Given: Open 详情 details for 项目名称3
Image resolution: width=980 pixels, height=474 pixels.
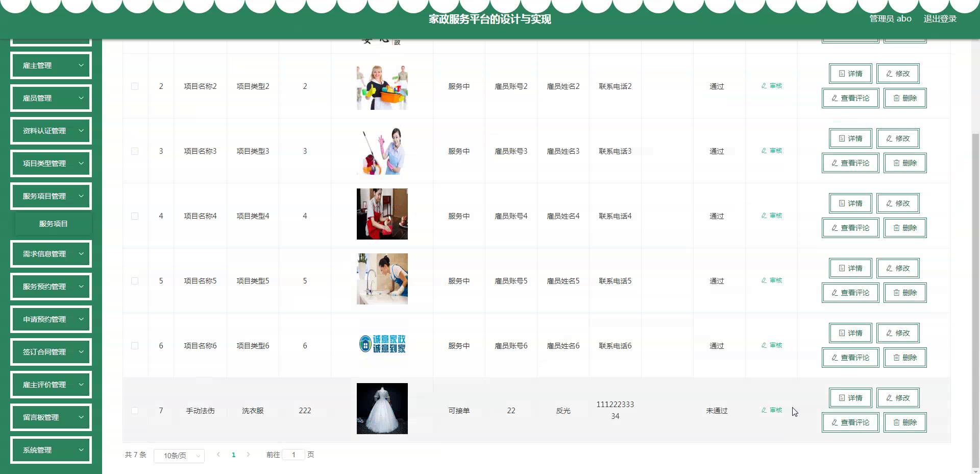Looking at the screenshot, I should pyautogui.click(x=850, y=138).
